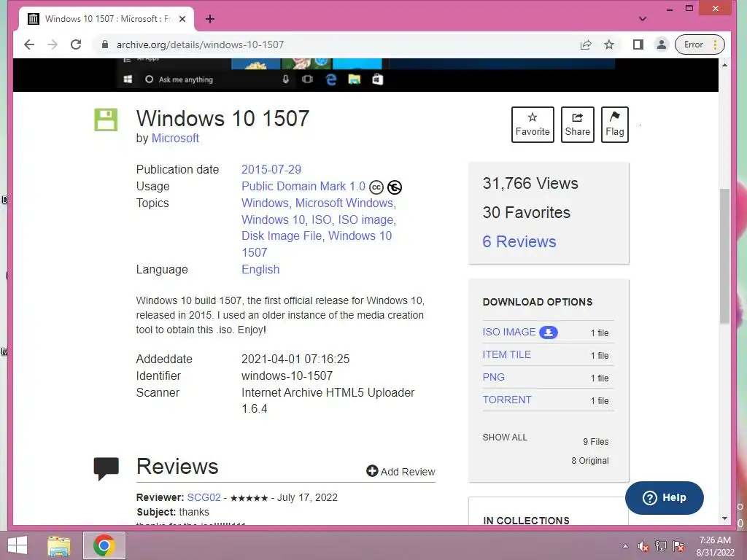The image size is (747, 560).
Task: Open the ISO image topic link
Action: tap(365, 219)
